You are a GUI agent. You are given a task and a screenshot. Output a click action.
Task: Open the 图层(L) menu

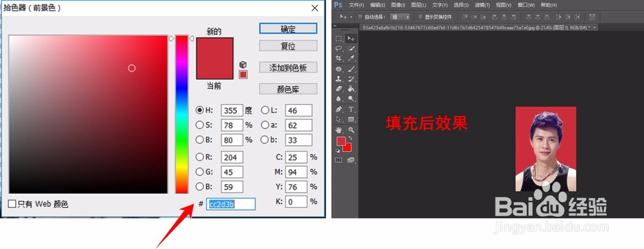[419, 5]
